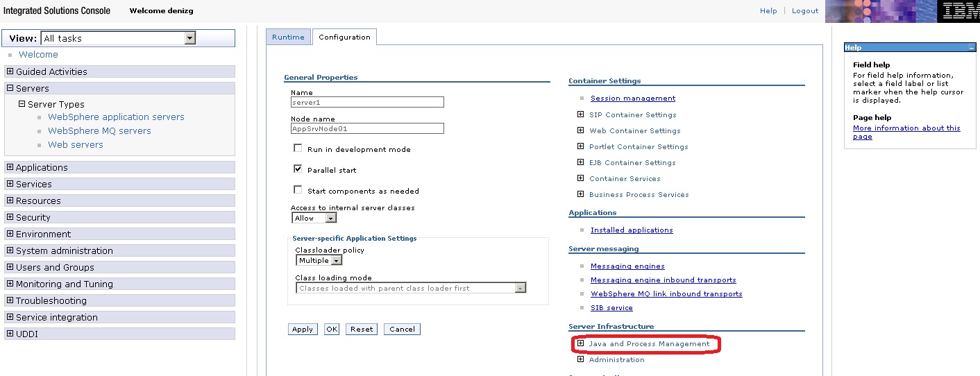Open the Session management link

pos(632,99)
